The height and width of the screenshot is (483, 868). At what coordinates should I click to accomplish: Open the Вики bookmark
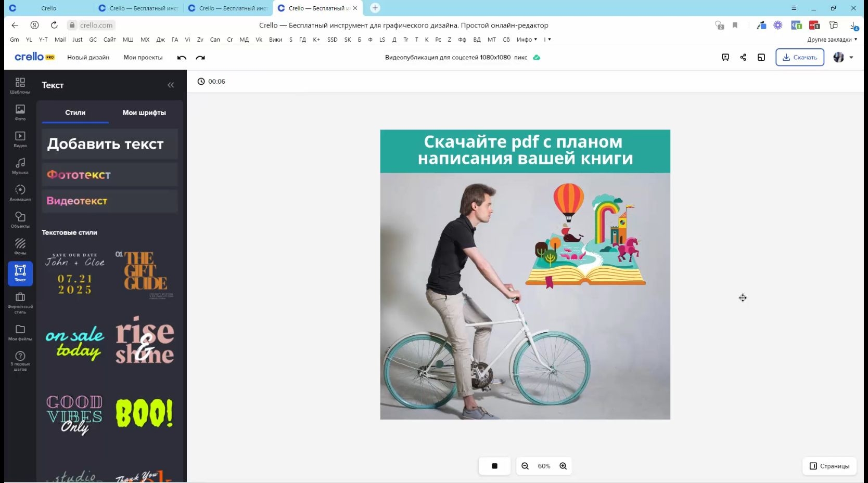coord(275,40)
